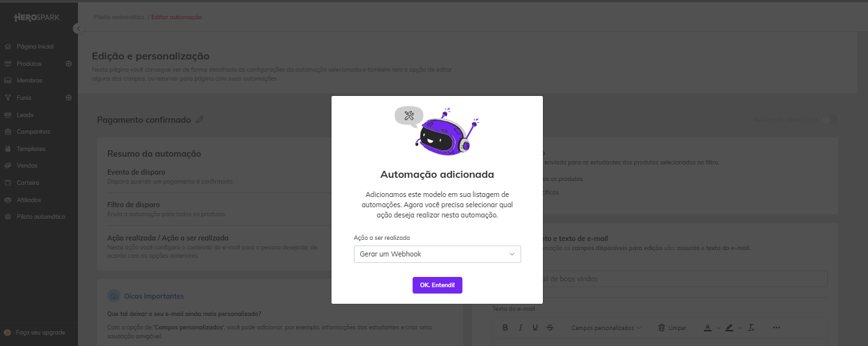This screenshot has width=868, height=346.
Task: Click the Templates document icon
Action: pyautogui.click(x=8, y=149)
